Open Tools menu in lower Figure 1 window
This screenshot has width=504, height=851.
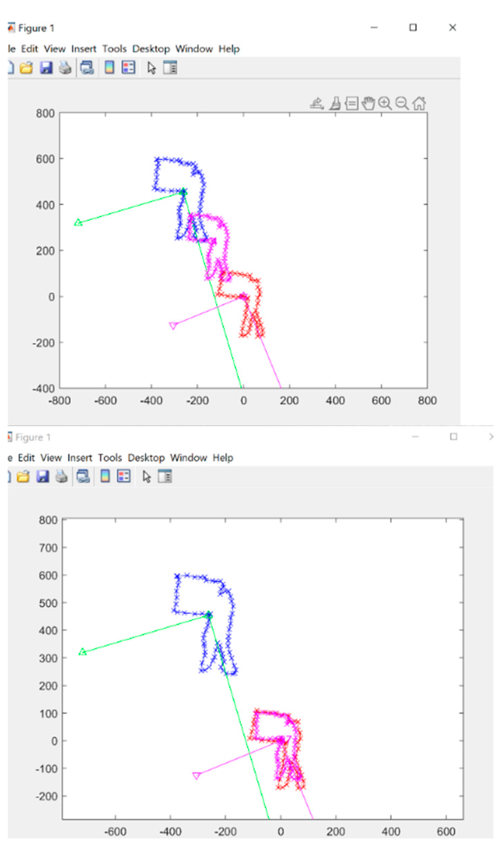point(110,457)
